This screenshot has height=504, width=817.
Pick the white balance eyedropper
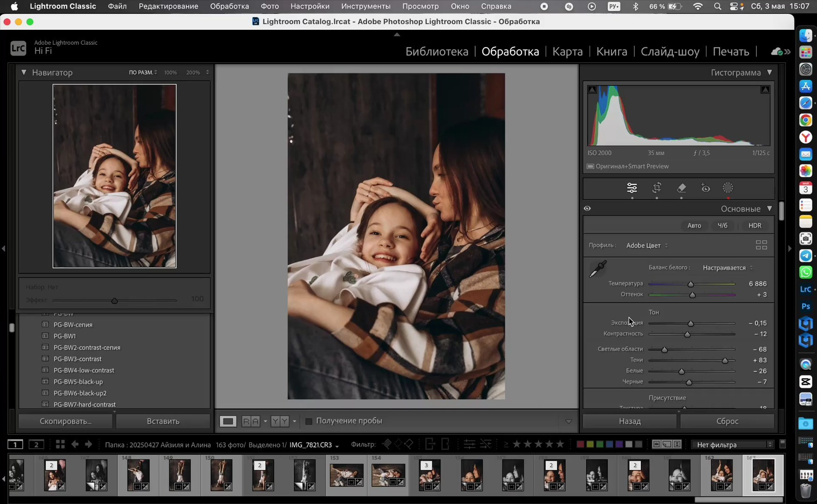click(598, 269)
